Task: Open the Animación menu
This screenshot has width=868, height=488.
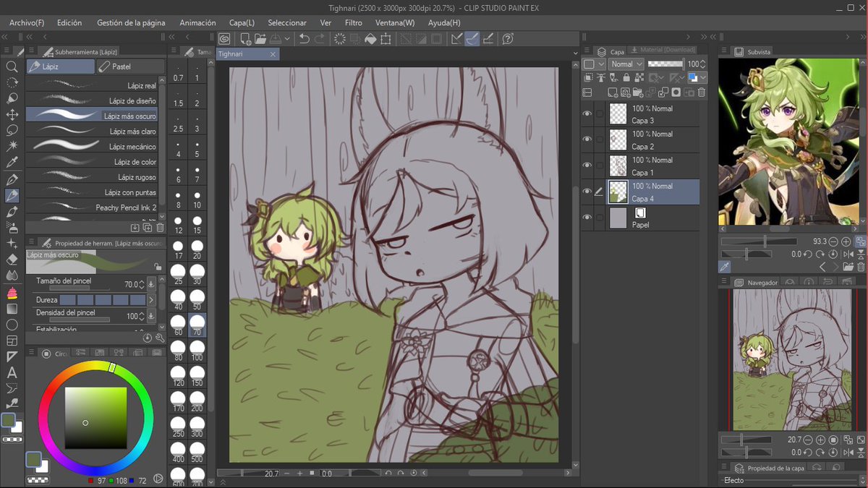Action: (x=197, y=22)
